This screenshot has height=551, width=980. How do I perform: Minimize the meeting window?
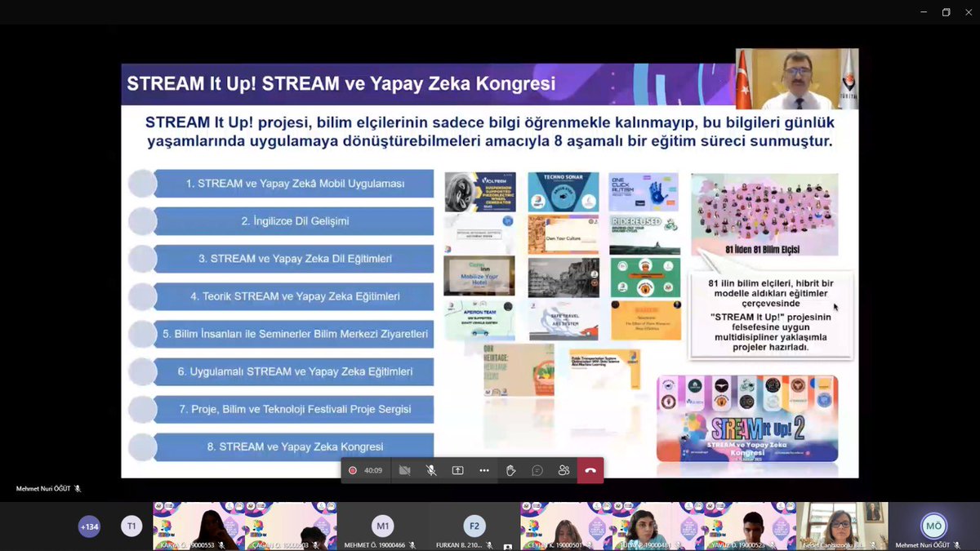[924, 12]
